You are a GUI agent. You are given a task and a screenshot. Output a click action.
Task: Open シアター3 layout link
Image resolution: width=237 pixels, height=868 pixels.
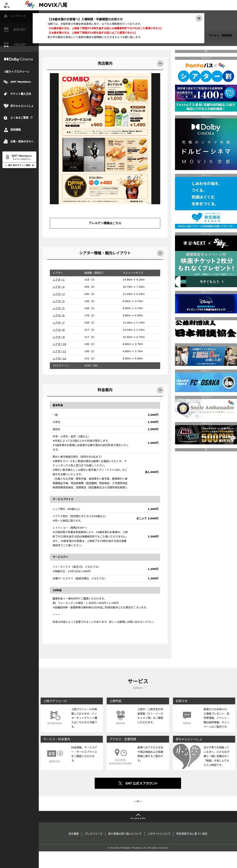click(59, 294)
